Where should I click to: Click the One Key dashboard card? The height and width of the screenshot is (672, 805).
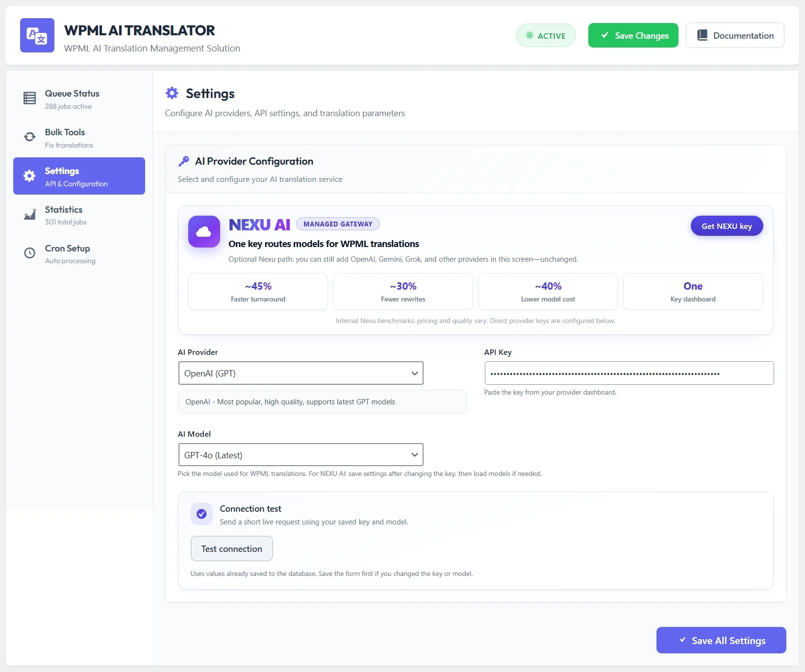[x=693, y=291]
